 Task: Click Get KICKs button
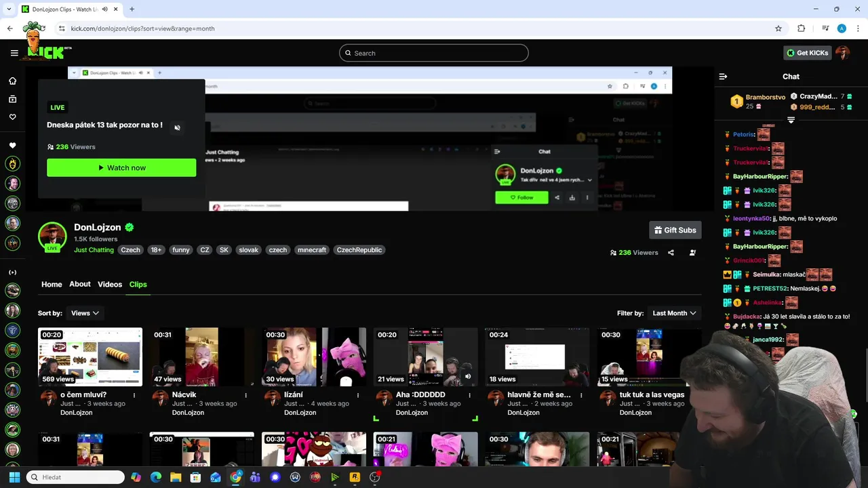tap(807, 53)
